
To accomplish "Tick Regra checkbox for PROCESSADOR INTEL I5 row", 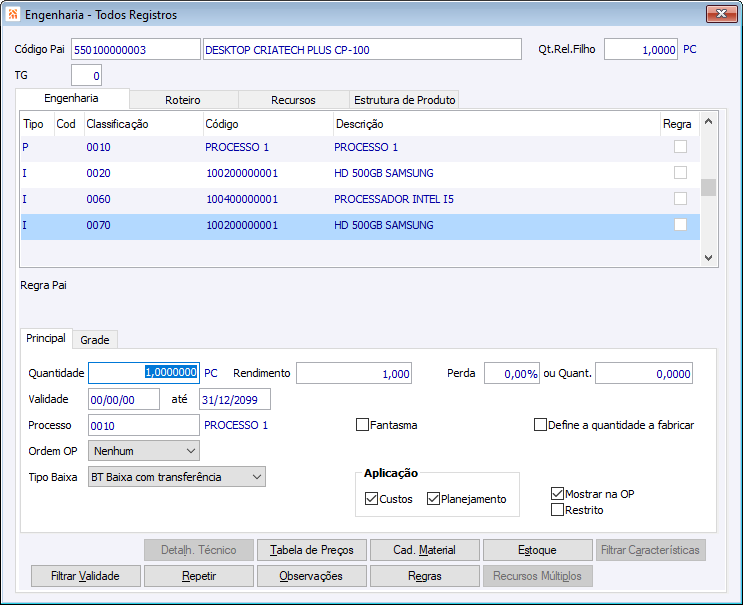I will [x=680, y=199].
